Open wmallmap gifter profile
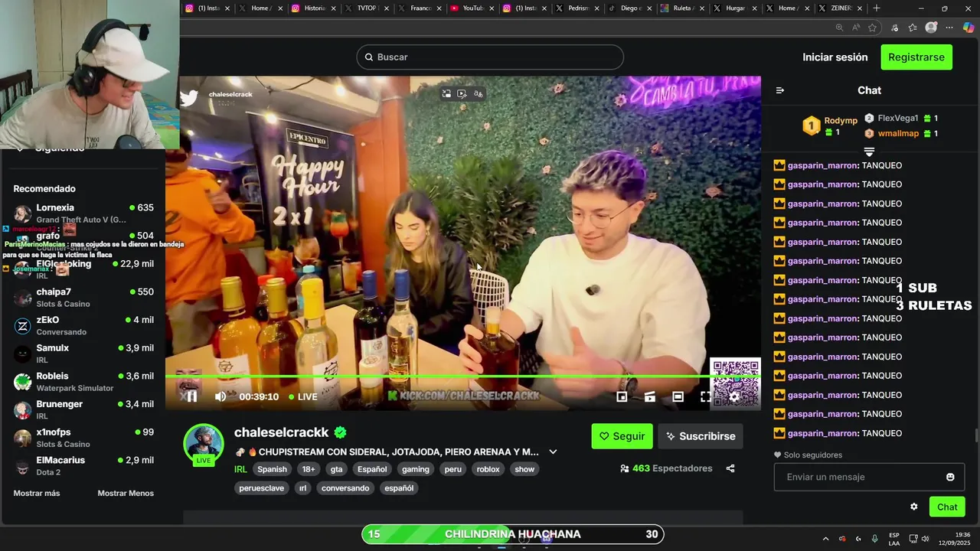 (900, 133)
